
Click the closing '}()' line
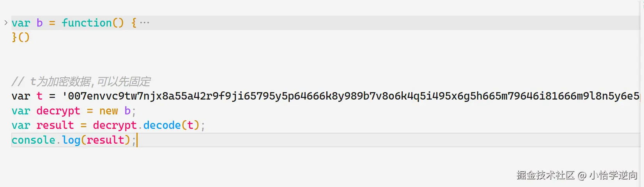(x=21, y=37)
